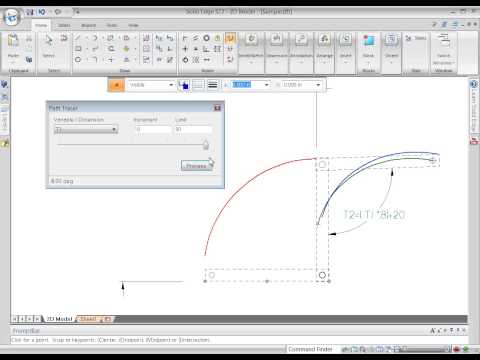Open the Solid Edge application button
The width and height of the screenshot is (480, 360).
(x=13, y=17)
